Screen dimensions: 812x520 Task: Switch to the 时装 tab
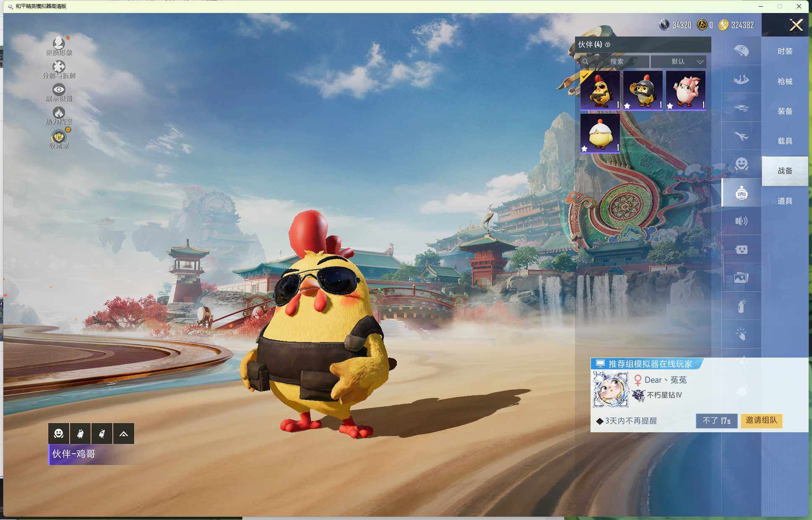pyautogui.click(x=785, y=51)
